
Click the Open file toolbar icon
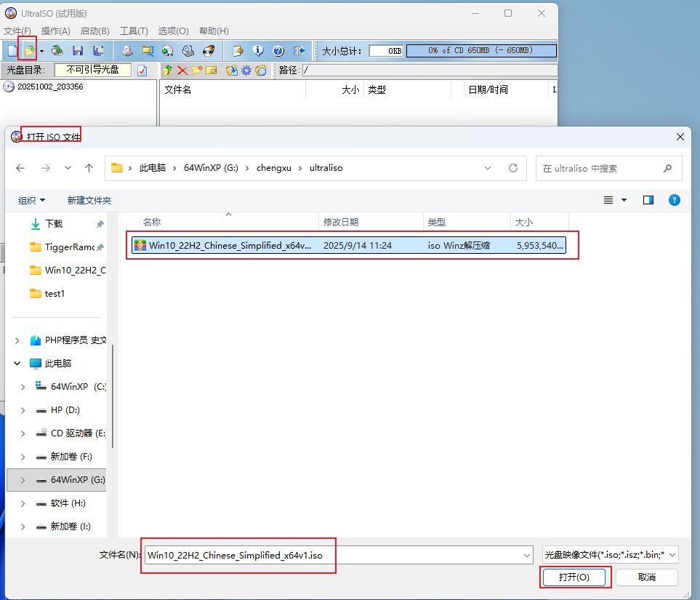(x=29, y=51)
